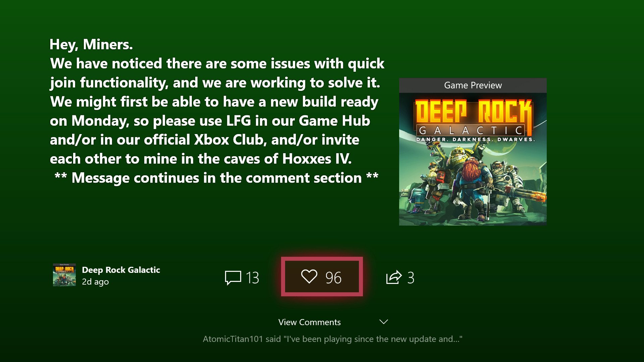Image resolution: width=644 pixels, height=362 pixels.
Task: Share the post using the share arrow icon
Action: (394, 277)
